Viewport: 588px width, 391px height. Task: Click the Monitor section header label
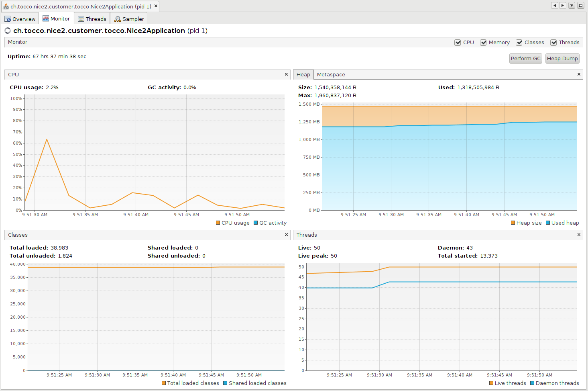(18, 42)
